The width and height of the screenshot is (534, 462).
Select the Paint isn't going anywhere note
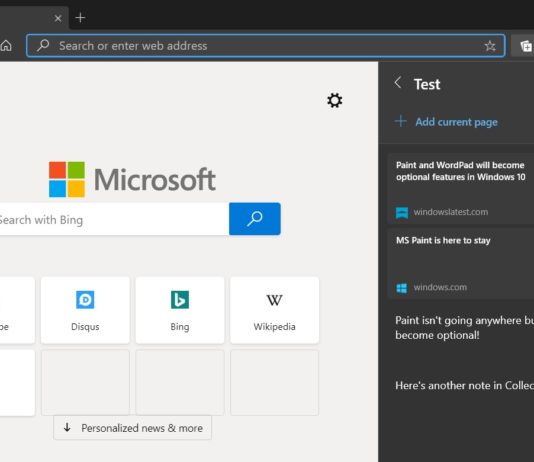click(465, 328)
